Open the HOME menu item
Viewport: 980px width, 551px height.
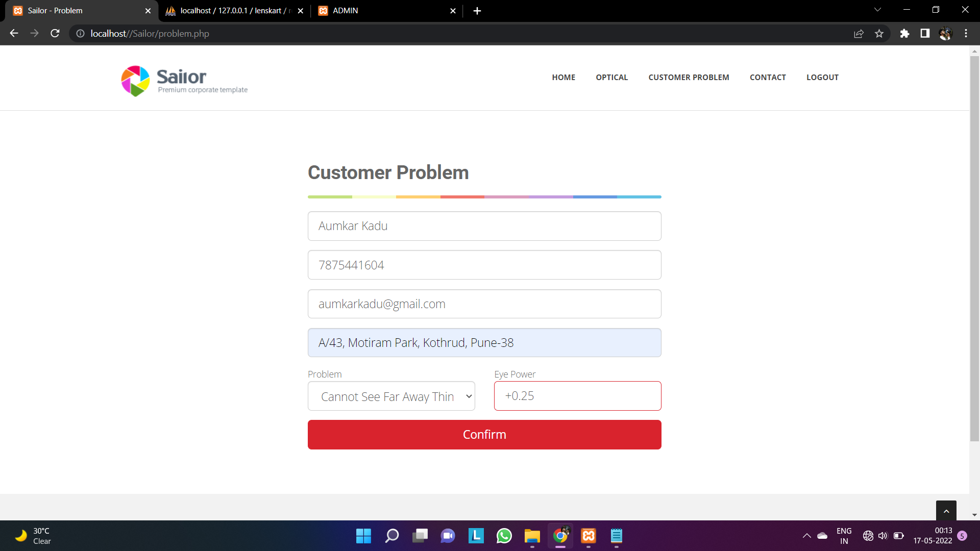coord(563,78)
